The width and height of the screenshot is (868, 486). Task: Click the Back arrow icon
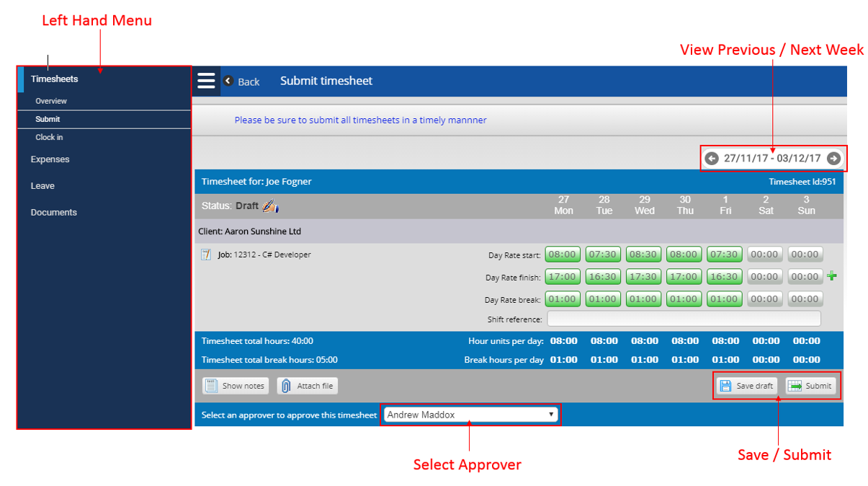[228, 81]
